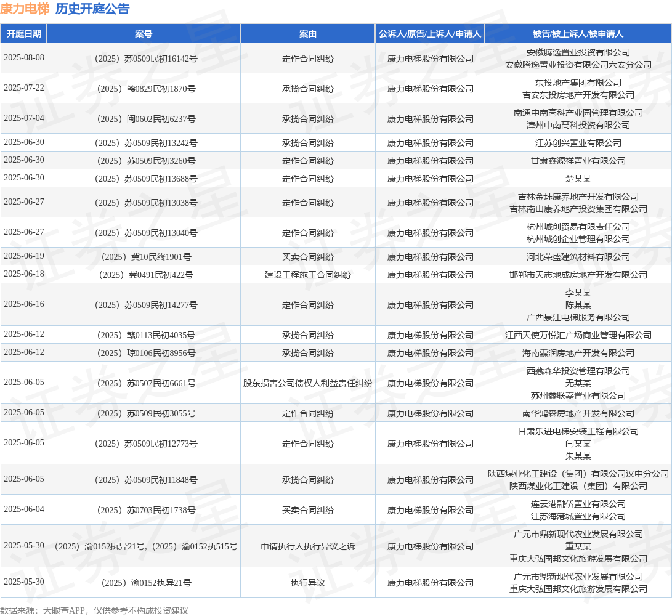Click the 康力电梯 title text
The width and height of the screenshot is (672, 616).
point(25,9)
